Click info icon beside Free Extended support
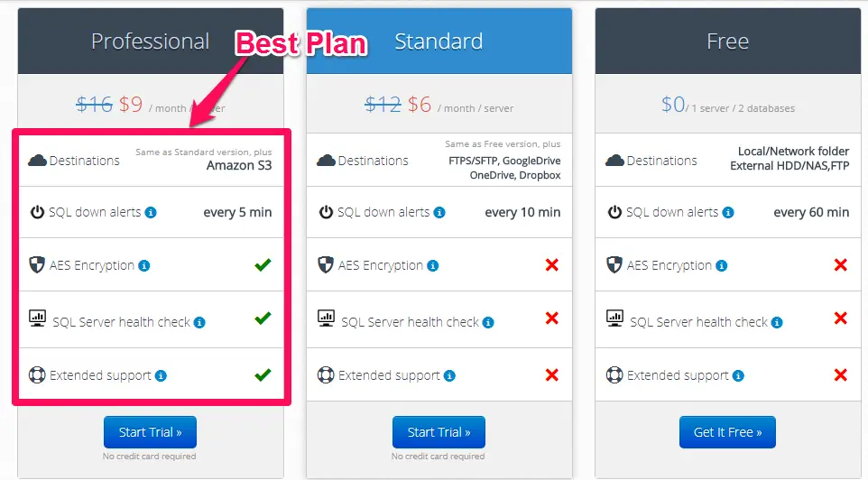This screenshot has height=480, width=868. click(x=738, y=376)
